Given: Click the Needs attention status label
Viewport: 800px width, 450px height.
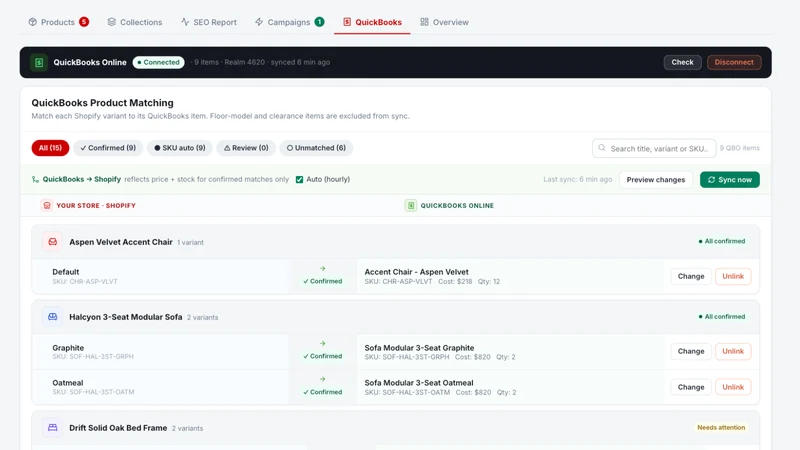Looking at the screenshot, I should (721, 428).
